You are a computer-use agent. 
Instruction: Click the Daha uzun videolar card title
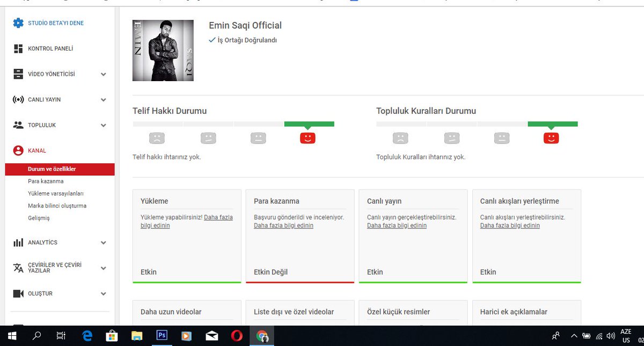[x=171, y=312]
